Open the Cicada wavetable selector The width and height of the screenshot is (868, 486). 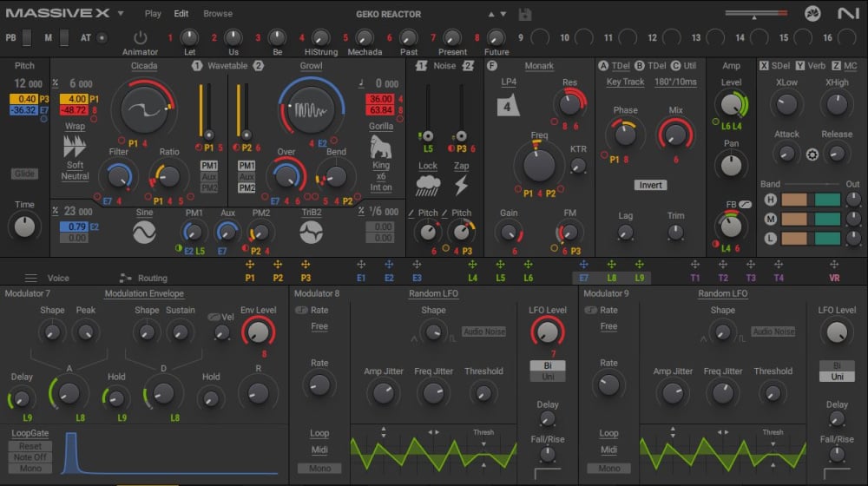[x=144, y=66]
